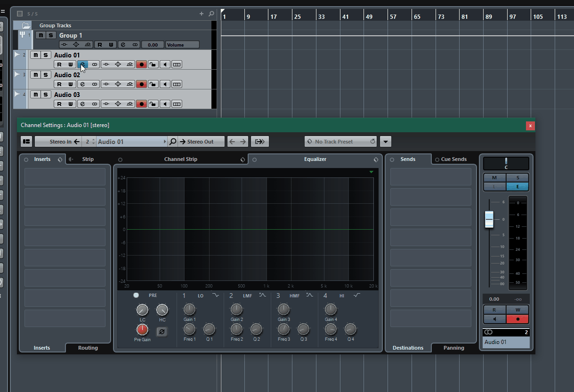574x392 pixels.
Task: Open Audio 03 edit channel settings
Action: (x=83, y=104)
